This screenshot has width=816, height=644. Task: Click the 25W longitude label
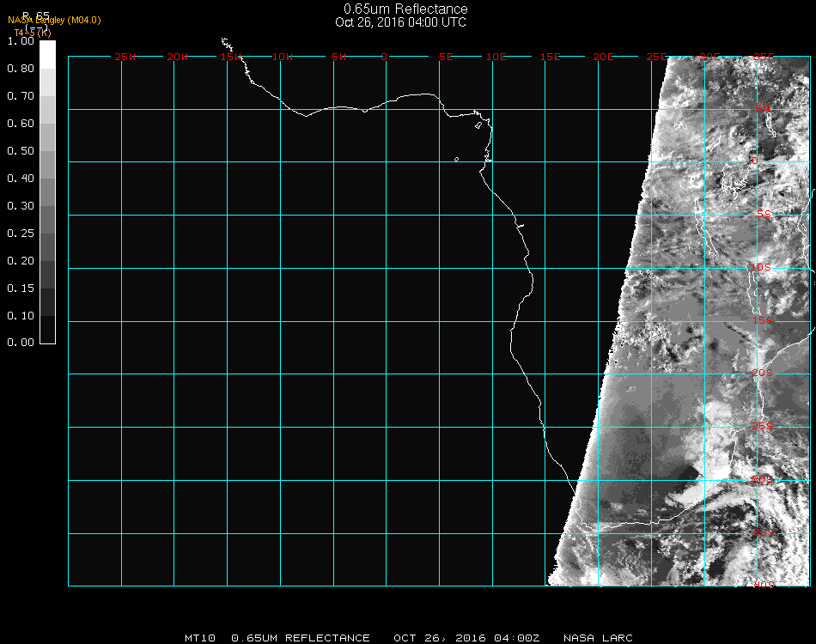[125, 57]
